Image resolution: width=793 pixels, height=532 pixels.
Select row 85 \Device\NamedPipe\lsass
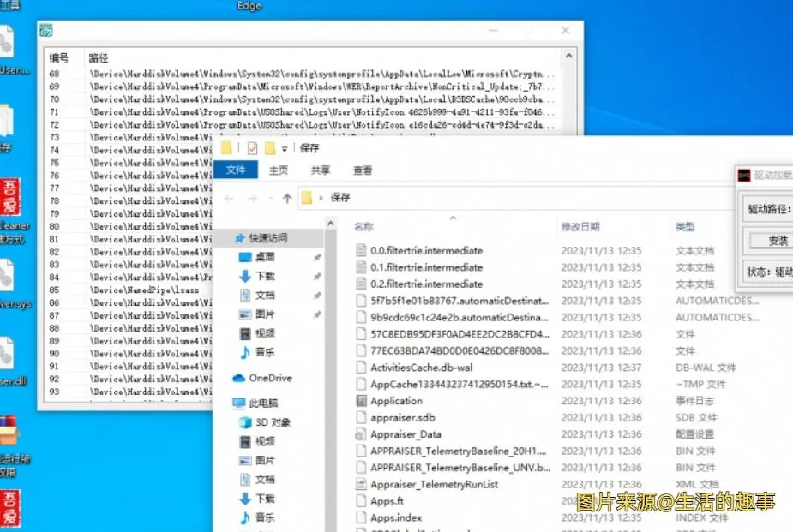[144, 290]
